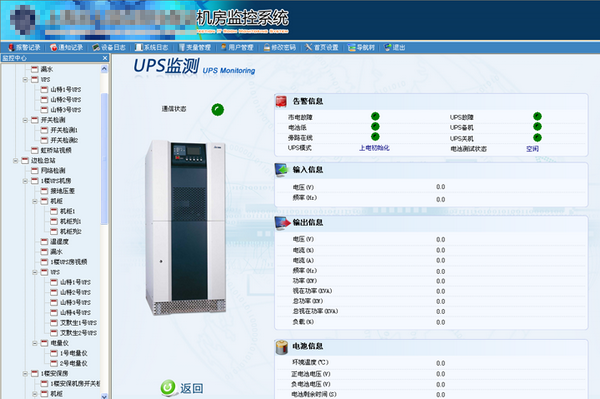Collapse the 开关检测 tree node

[x=25, y=120]
